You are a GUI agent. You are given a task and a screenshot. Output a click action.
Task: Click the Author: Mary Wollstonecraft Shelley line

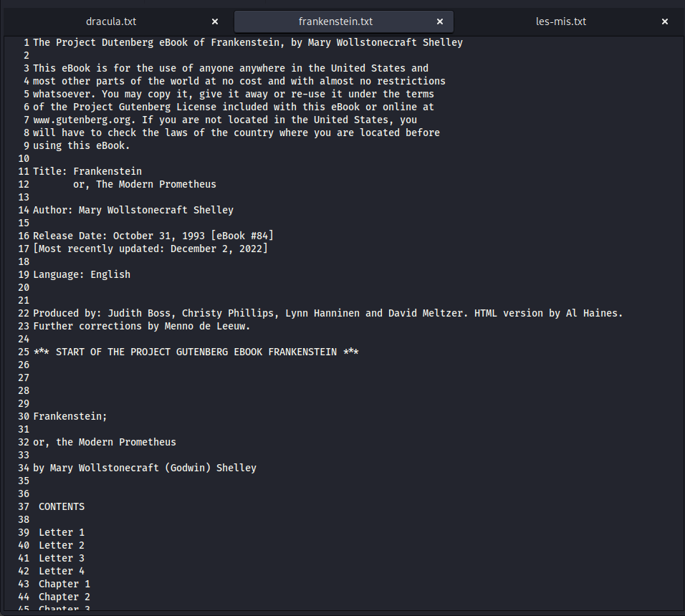point(133,210)
